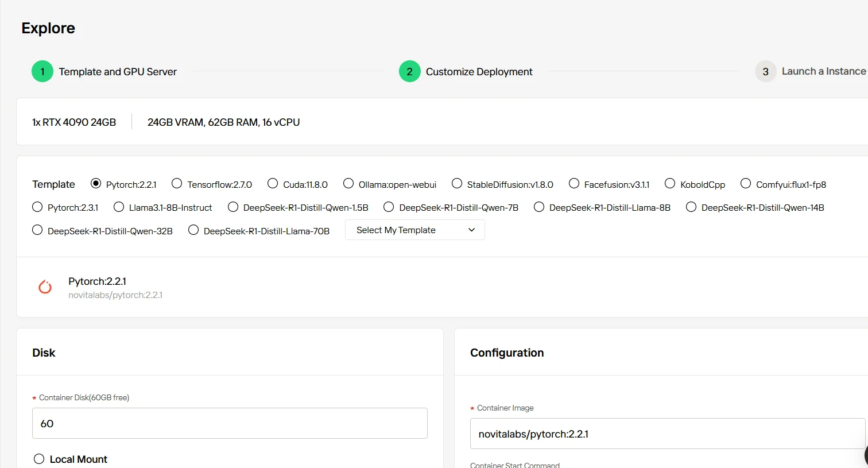Select DeepSeek-R1-Distill-Llama-70B template
This screenshot has width=868, height=468.
(x=193, y=230)
